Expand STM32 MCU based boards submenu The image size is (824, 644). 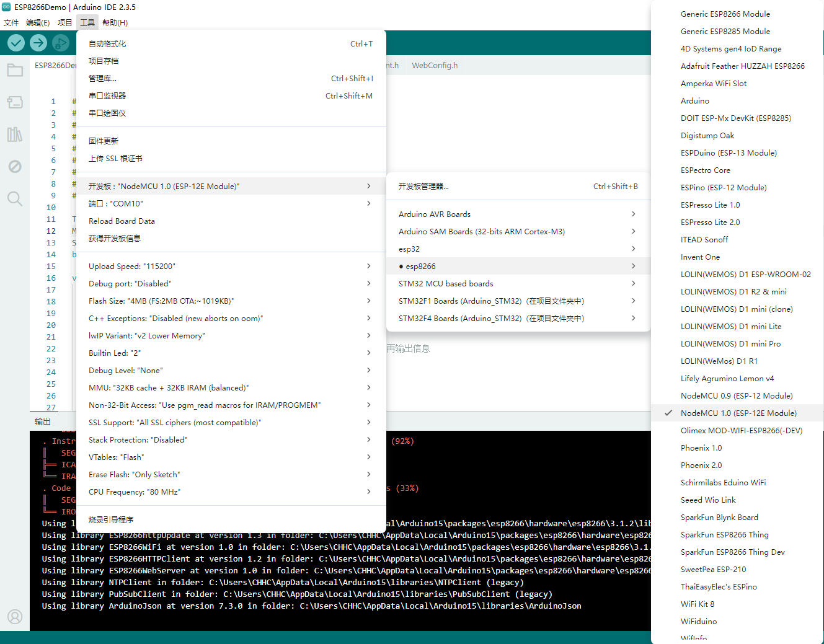pyautogui.click(x=518, y=283)
